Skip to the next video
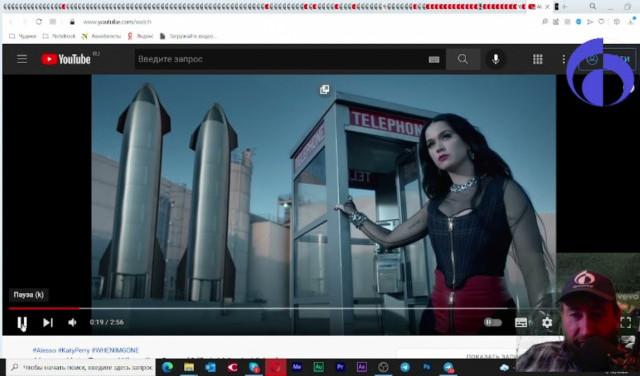This screenshot has height=376, width=640. pos(48,323)
